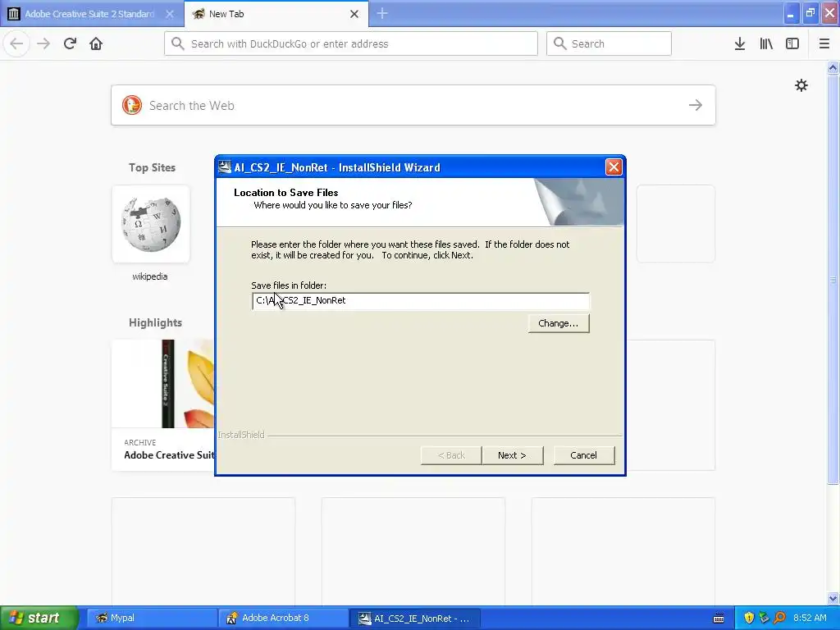Reload the current page

[70, 43]
